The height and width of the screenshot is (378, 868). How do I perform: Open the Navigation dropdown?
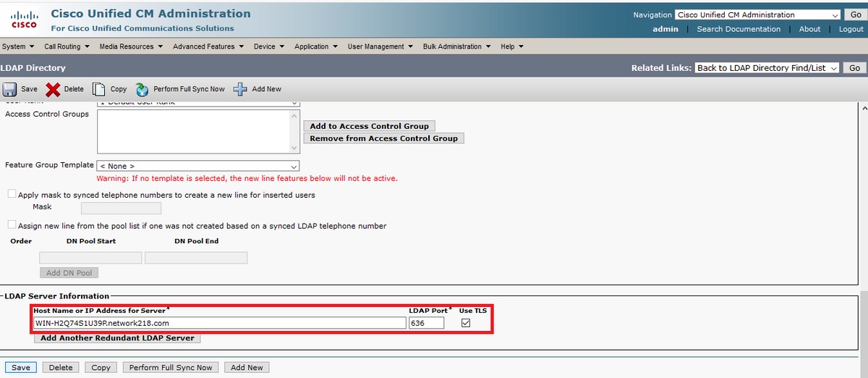pos(757,14)
